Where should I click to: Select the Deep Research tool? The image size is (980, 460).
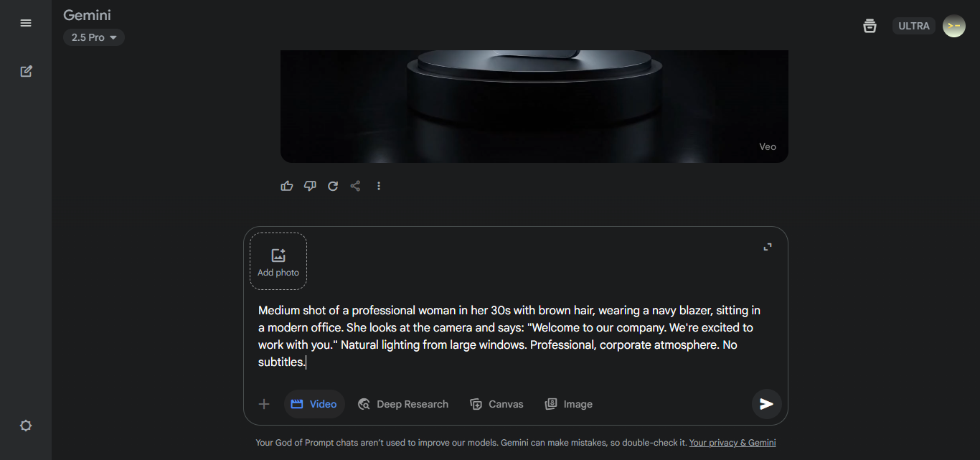pyautogui.click(x=403, y=404)
